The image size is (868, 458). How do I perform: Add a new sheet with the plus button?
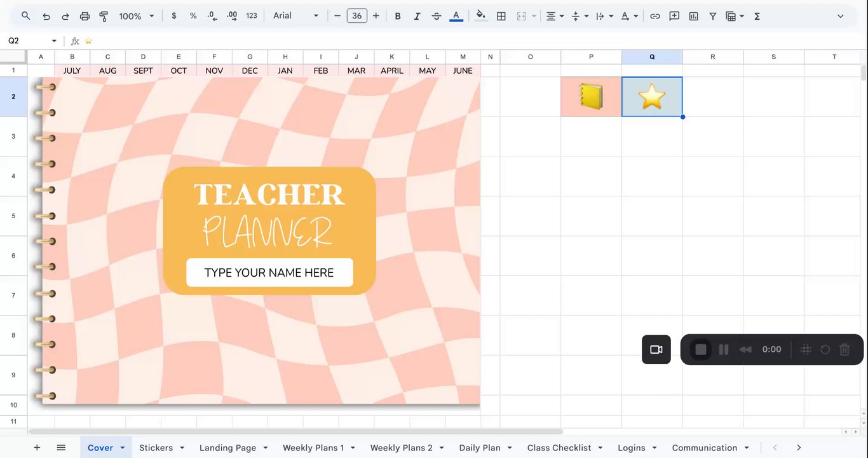point(37,448)
